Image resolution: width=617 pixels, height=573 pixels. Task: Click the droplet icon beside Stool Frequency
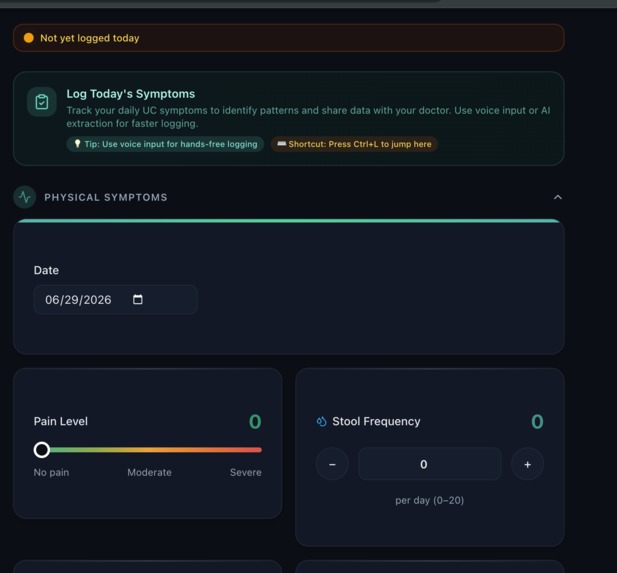point(321,421)
